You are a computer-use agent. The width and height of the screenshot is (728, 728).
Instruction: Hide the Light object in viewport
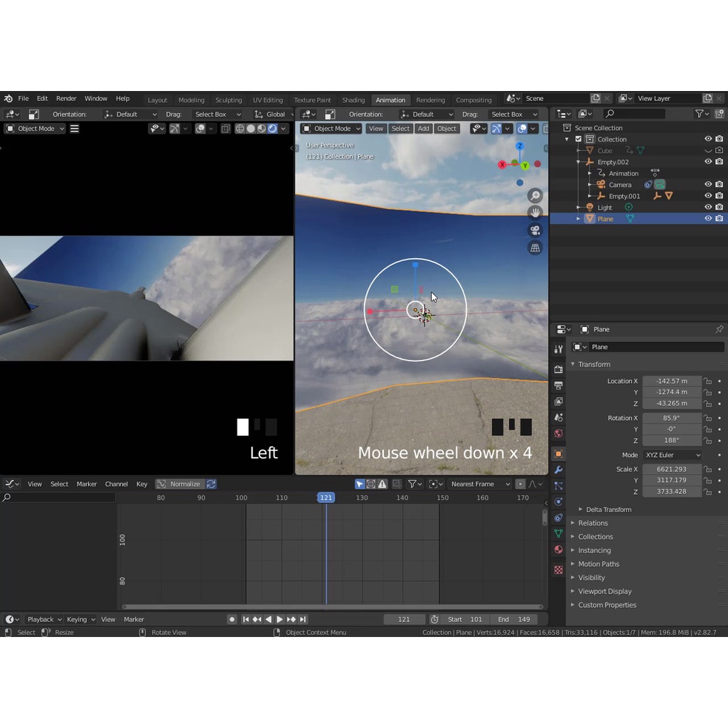pos(707,208)
